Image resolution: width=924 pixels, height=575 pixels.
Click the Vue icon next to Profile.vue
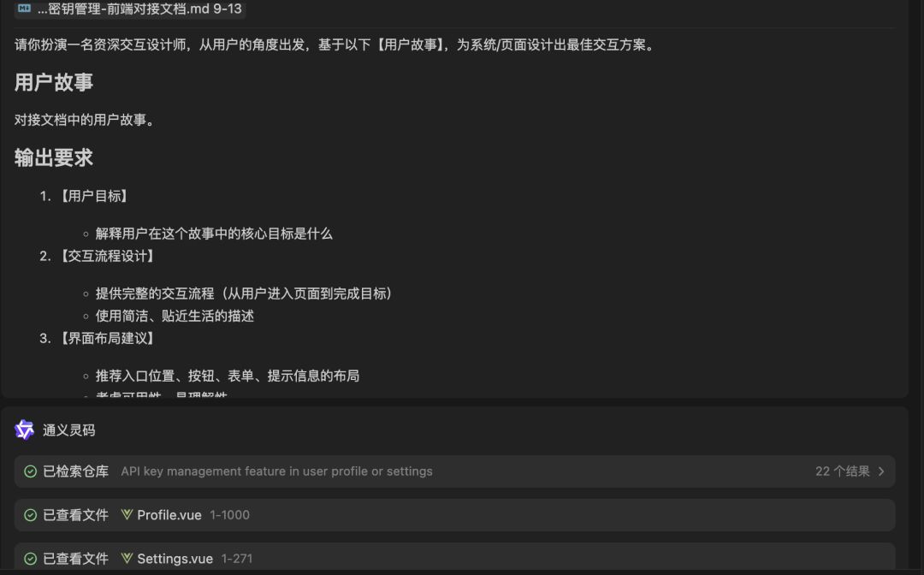[127, 514]
